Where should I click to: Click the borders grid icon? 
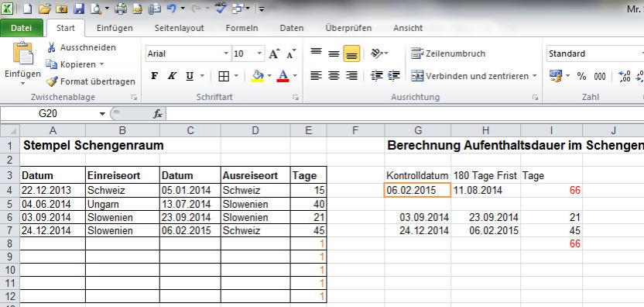(x=224, y=76)
